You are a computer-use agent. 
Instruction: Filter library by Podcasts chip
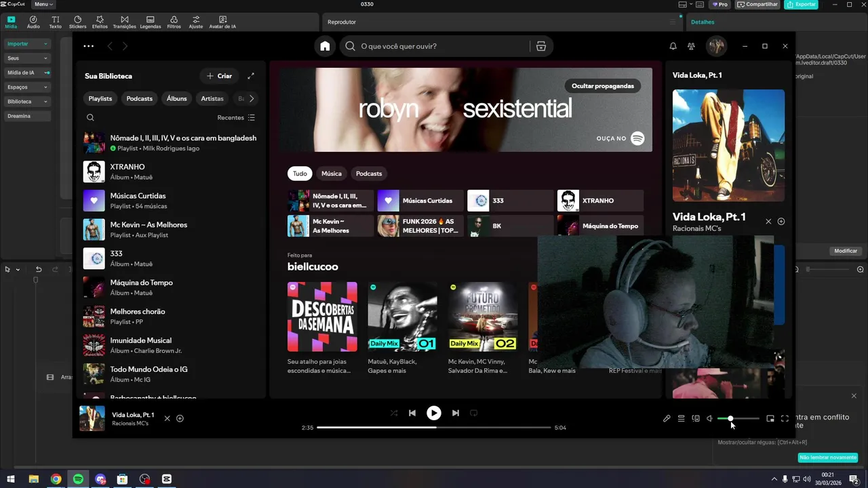tap(140, 99)
